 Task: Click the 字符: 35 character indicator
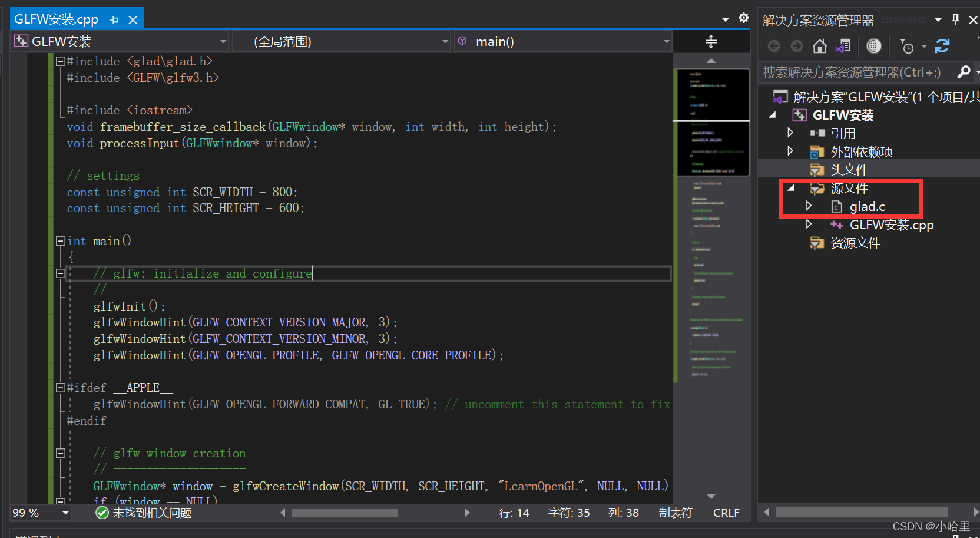[569, 513]
